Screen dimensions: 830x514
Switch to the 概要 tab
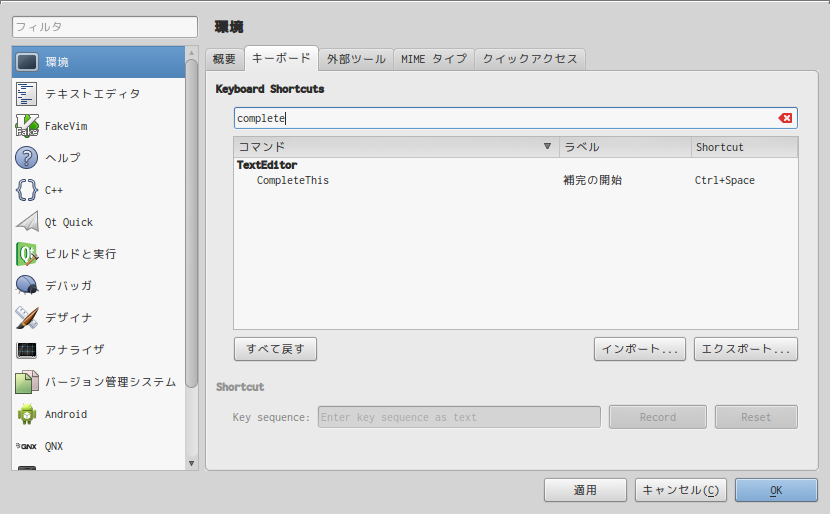pyautogui.click(x=224, y=59)
